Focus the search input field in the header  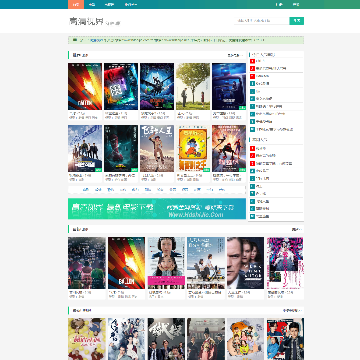(x=262, y=21)
